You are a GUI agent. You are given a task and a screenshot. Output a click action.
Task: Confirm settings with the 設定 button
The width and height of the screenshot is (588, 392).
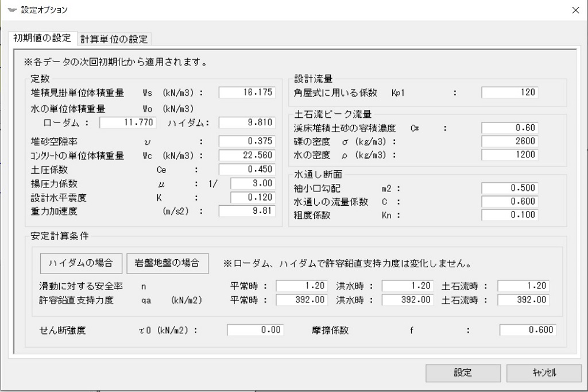(x=463, y=372)
